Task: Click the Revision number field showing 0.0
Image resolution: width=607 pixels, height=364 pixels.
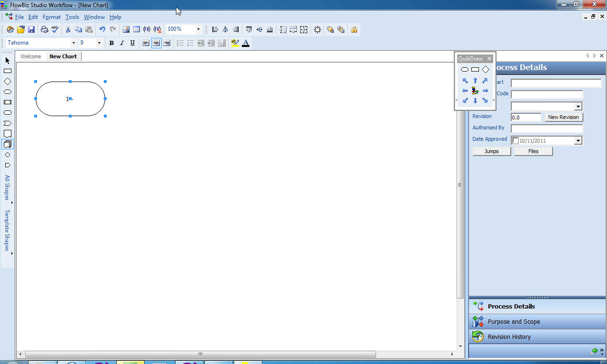Action: click(526, 117)
